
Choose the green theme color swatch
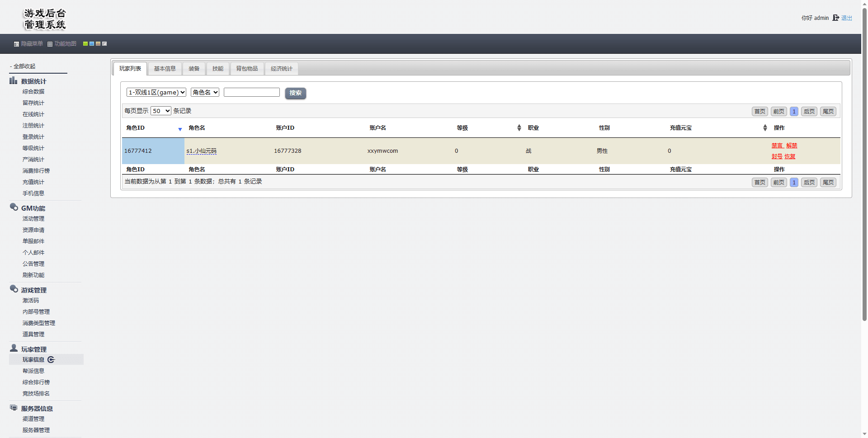85,44
